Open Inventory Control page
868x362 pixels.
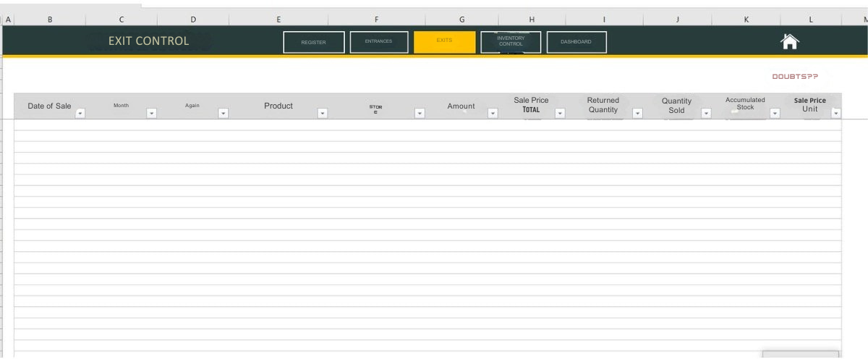coord(511,42)
